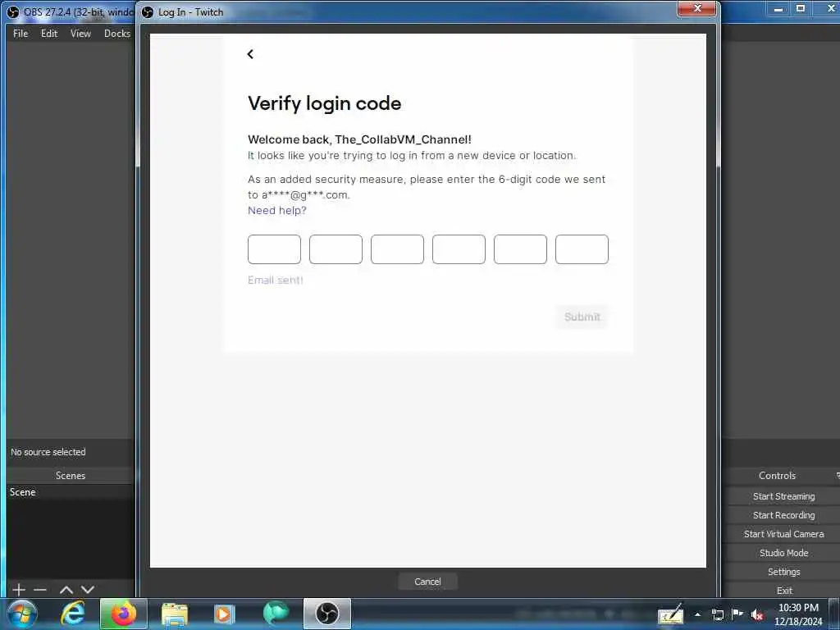Viewport: 840px width, 630px height.
Task: Open the Windows Start menu orb
Action: 22,614
